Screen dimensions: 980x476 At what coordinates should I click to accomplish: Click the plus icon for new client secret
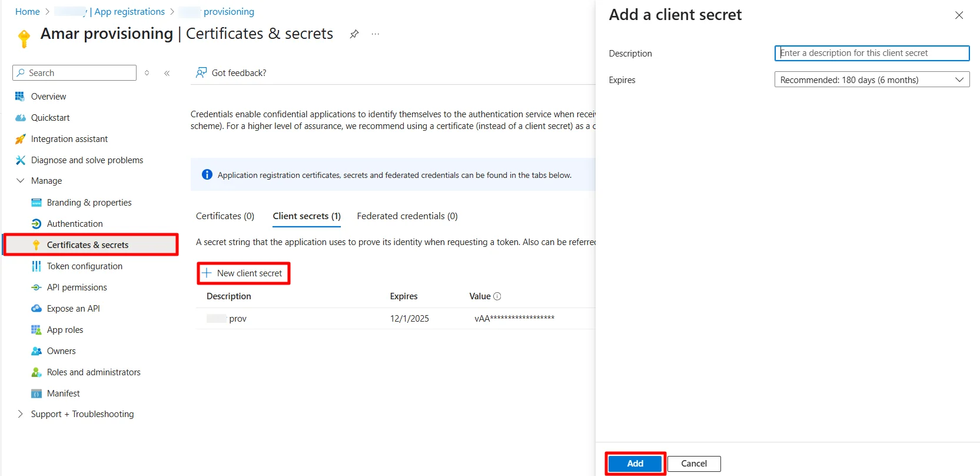point(207,273)
